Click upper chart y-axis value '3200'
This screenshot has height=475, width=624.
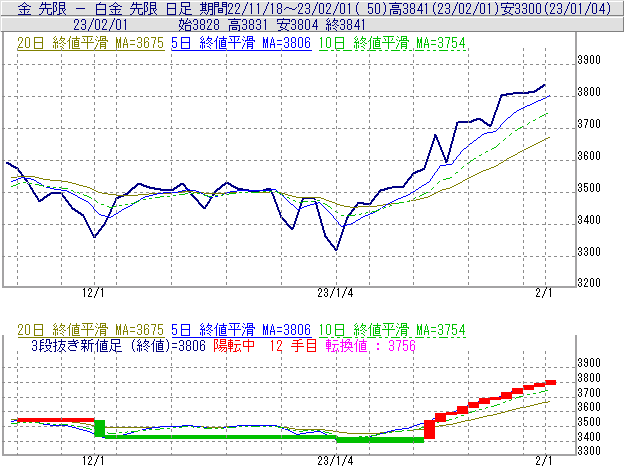pyautogui.click(x=589, y=282)
